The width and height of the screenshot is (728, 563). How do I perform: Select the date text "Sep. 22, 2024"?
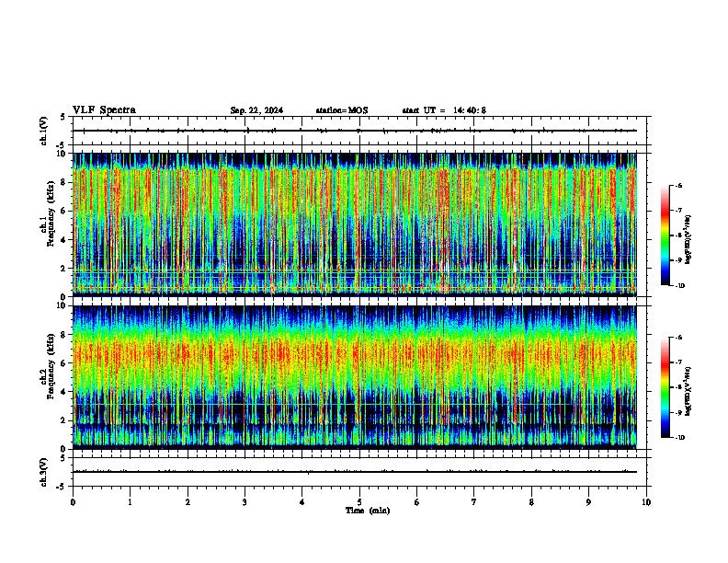click(x=256, y=110)
